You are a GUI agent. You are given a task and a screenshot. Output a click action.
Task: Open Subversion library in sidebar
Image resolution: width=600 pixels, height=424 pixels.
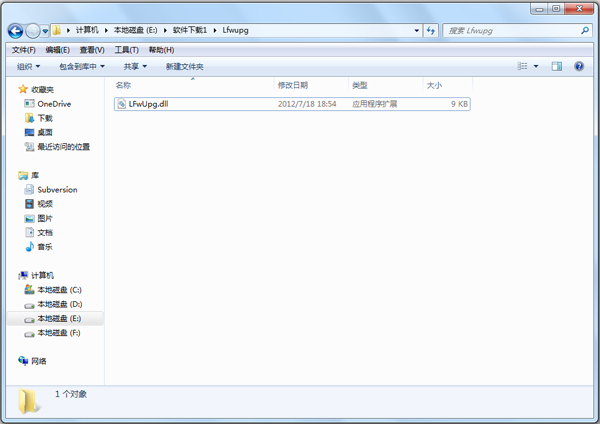coord(56,189)
